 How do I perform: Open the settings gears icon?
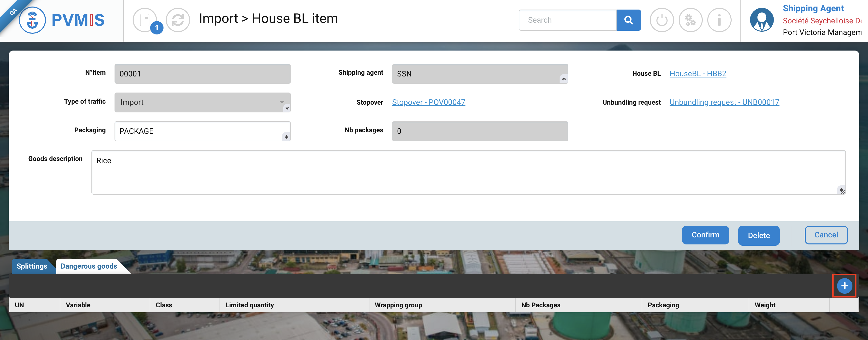pos(690,20)
